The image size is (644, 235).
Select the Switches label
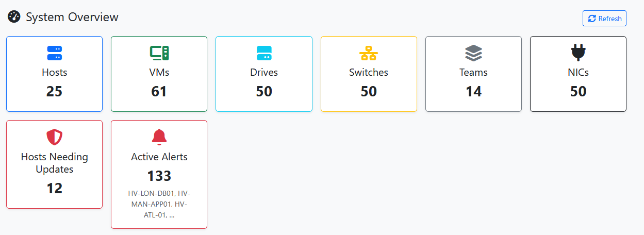[369, 72]
